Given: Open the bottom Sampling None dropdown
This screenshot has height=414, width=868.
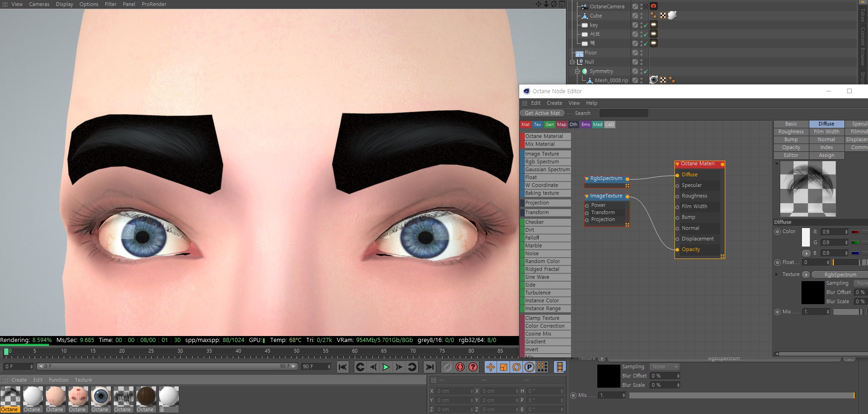Looking at the screenshot, I should click(664, 367).
